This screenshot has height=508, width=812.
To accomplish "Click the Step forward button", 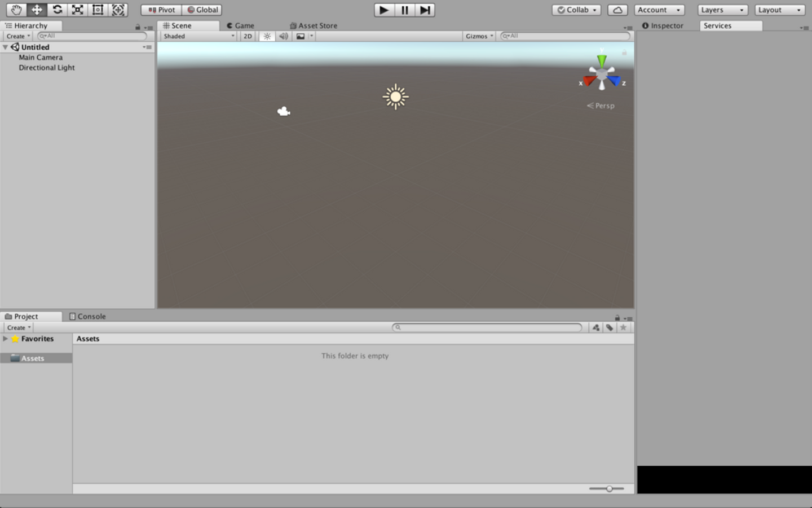I will (425, 10).
